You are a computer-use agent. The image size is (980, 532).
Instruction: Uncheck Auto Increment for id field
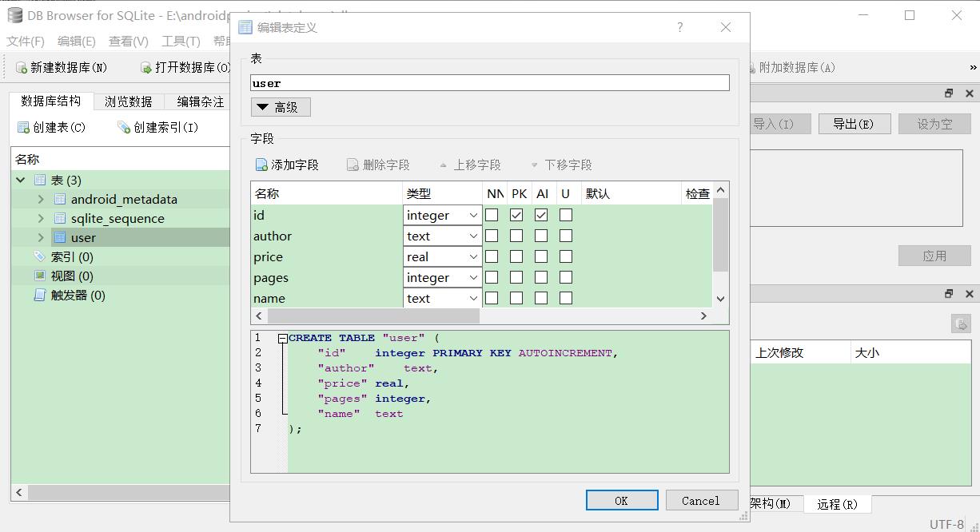(x=541, y=215)
